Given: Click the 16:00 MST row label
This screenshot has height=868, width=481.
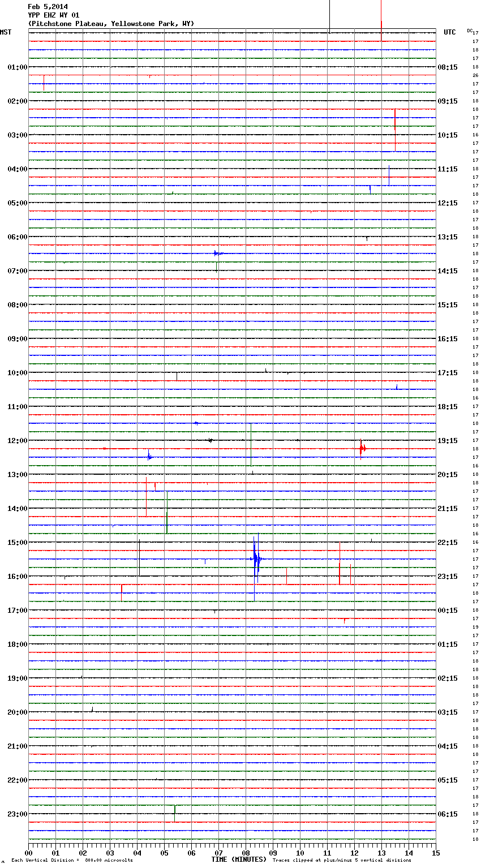Looking at the screenshot, I should pyautogui.click(x=17, y=576).
